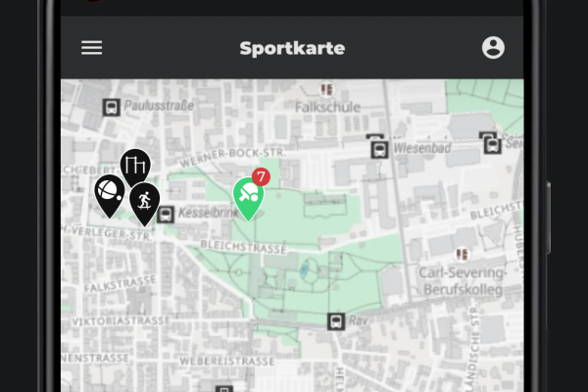Screen dimensions: 588x392
Task: Click the Falkschule map label
Action: click(327, 107)
